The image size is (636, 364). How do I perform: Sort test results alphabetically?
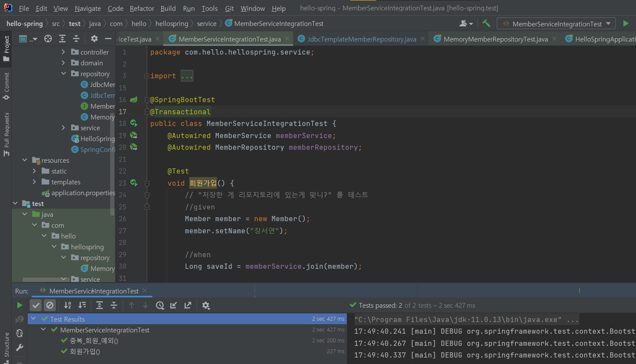(68, 306)
